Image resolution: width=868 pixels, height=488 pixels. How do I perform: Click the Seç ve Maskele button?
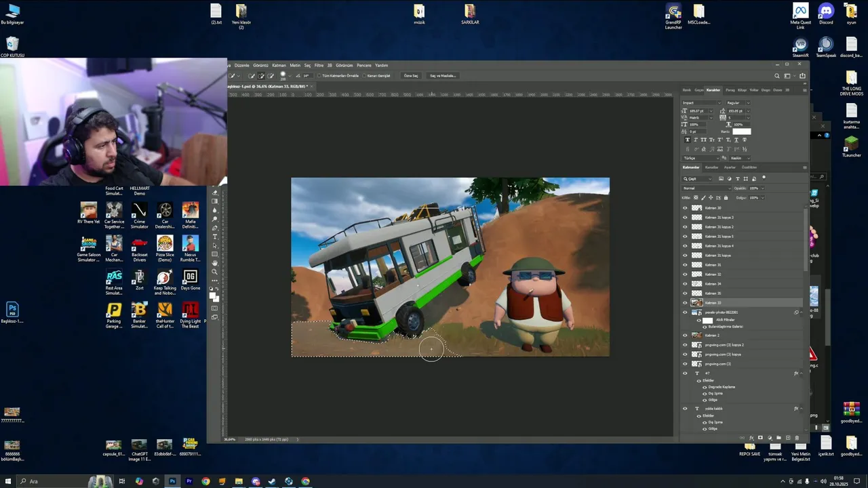point(443,76)
